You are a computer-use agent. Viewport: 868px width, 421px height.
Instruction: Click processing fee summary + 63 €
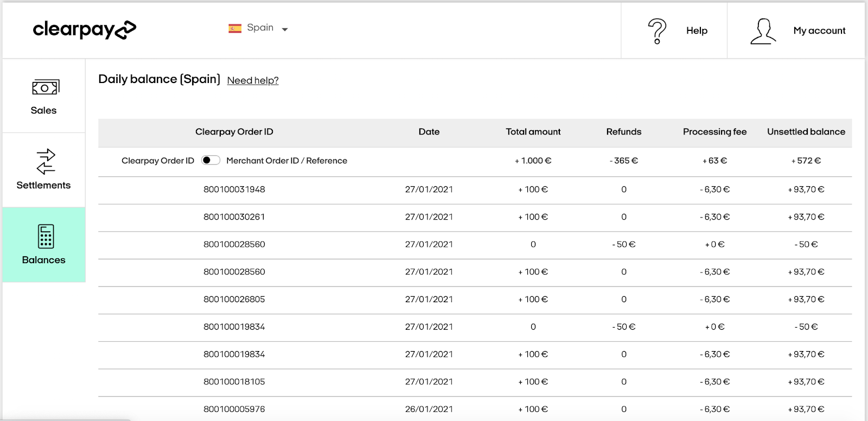click(x=715, y=161)
